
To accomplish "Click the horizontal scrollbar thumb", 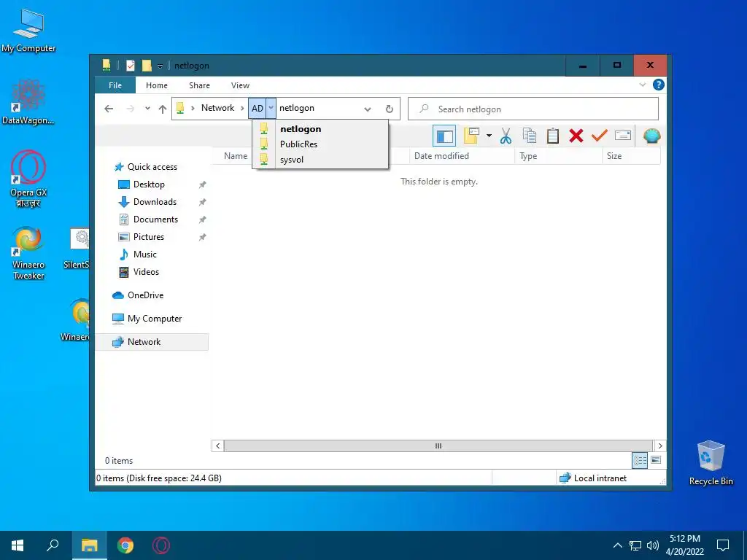I will 438,446.
